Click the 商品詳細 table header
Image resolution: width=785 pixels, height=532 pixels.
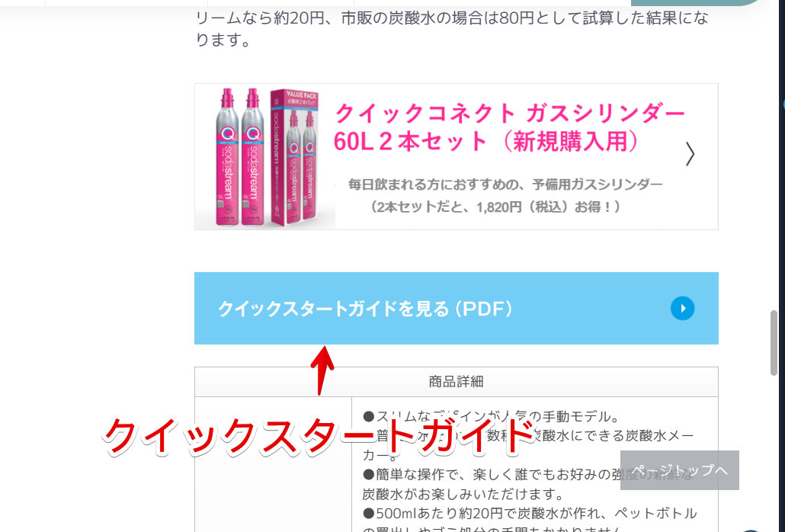456,382
